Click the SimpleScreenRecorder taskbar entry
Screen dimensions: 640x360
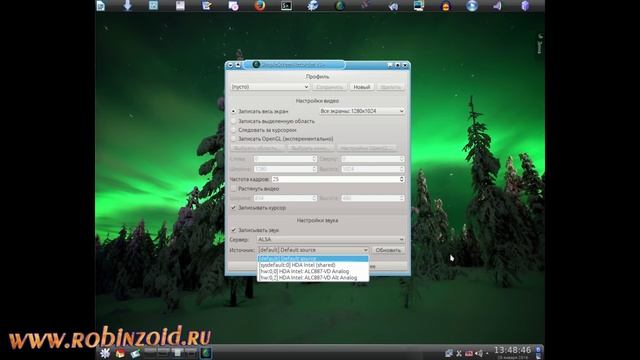coord(206,353)
